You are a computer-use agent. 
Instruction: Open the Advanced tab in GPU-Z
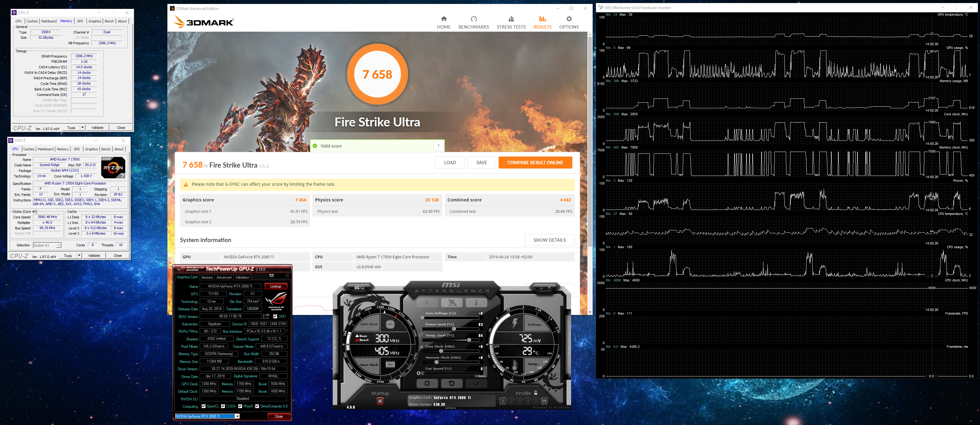tap(224, 277)
